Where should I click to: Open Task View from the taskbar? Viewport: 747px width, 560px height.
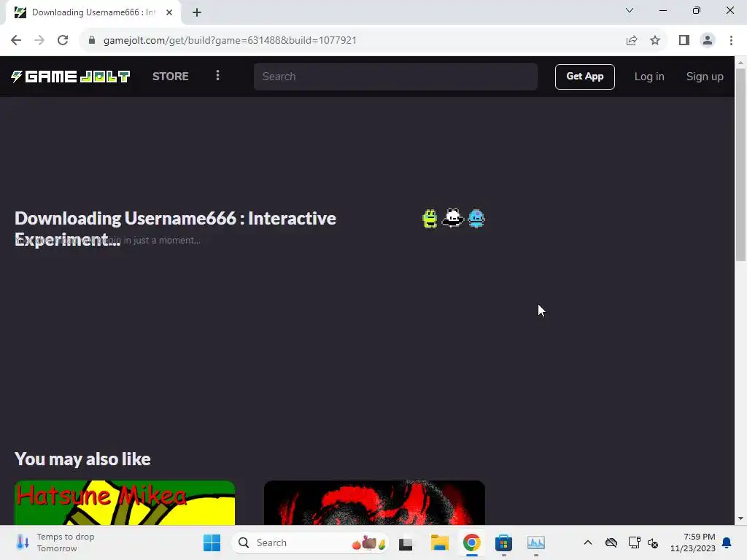pyautogui.click(x=406, y=542)
